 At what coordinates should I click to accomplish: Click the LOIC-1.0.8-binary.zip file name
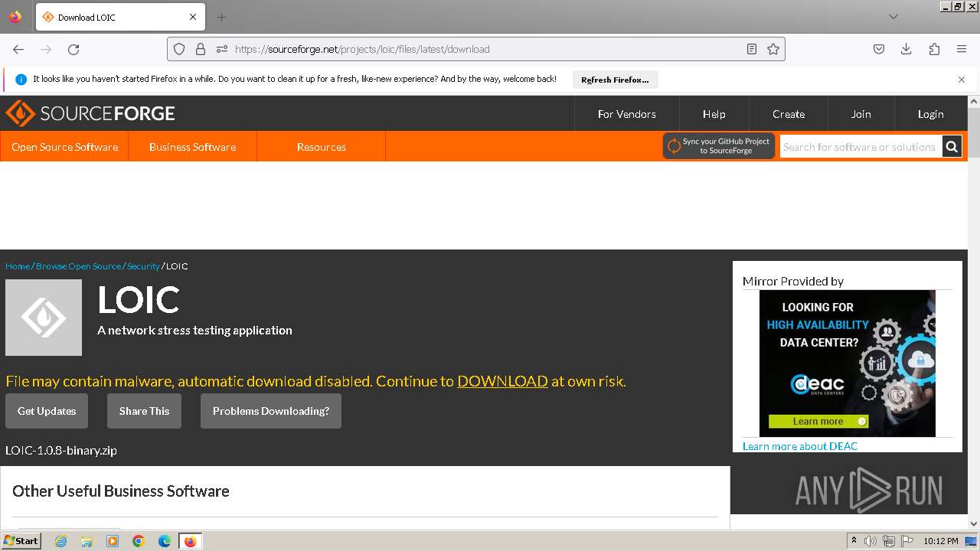[x=61, y=451]
